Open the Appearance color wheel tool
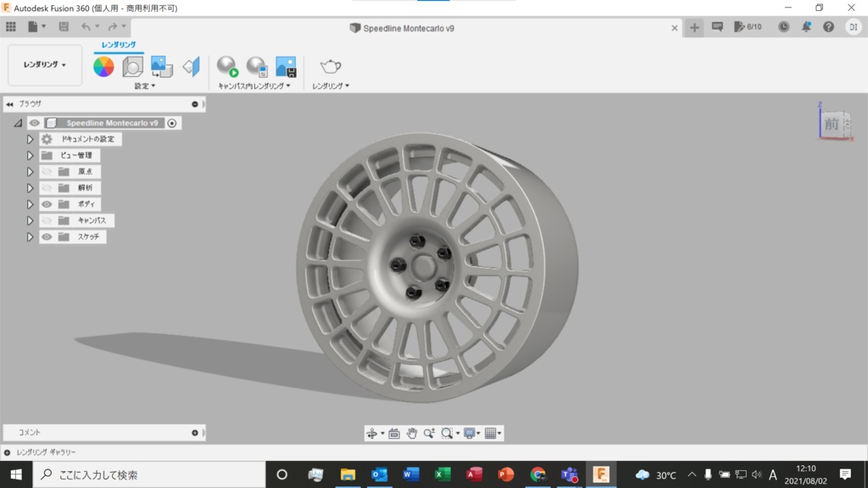The image size is (868, 488). click(103, 67)
